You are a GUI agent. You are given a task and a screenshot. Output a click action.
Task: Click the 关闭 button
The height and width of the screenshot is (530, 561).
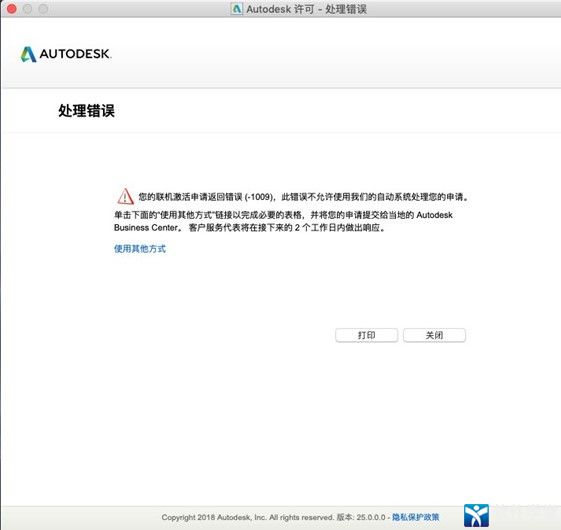click(434, 335)
